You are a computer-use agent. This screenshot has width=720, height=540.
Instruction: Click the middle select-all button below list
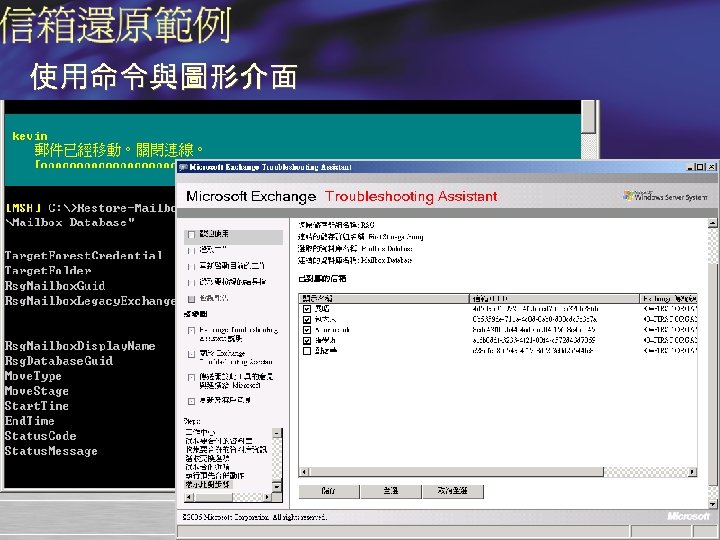coord(391,491)
